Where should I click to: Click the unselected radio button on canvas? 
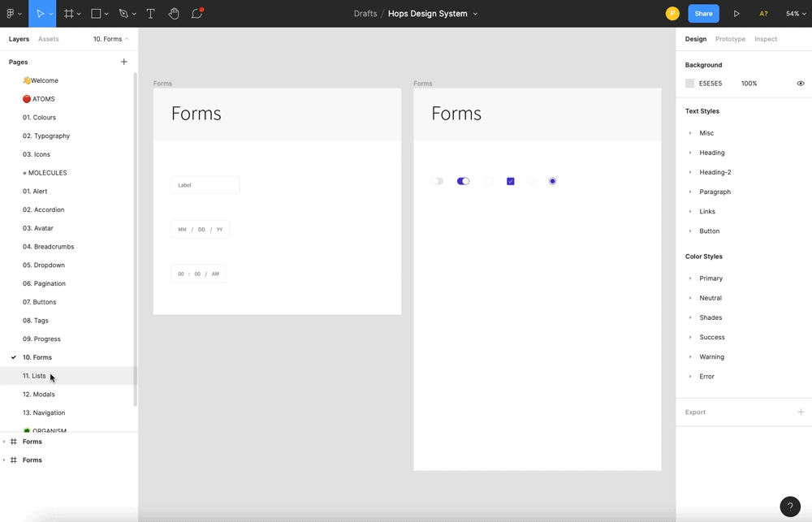pos(531,181)
